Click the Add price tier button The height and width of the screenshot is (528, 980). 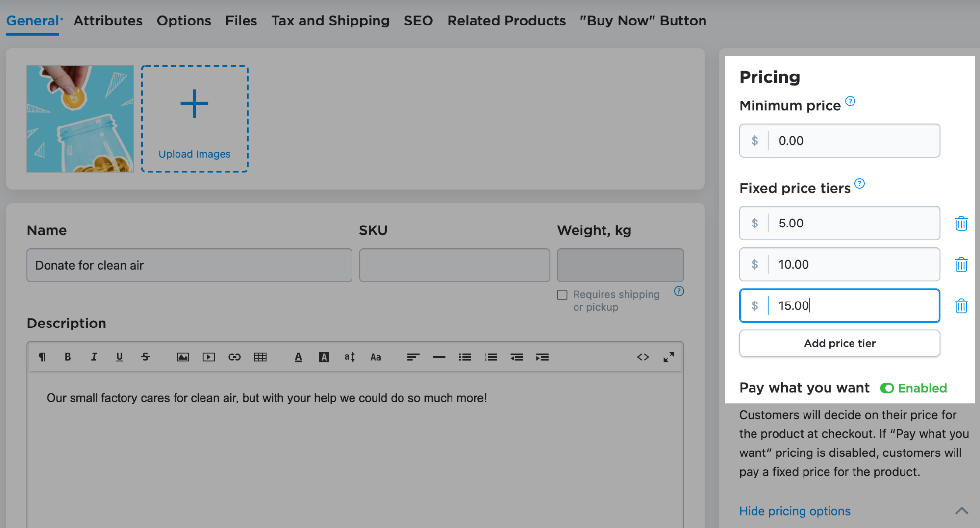tap(839, 343)
